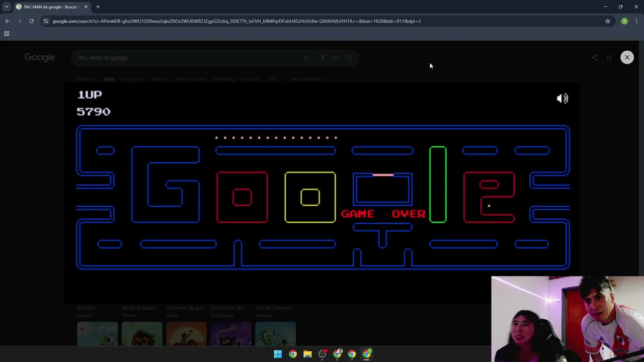
Task: Switch to the Videos tab
Action: (x=159, y=79)
